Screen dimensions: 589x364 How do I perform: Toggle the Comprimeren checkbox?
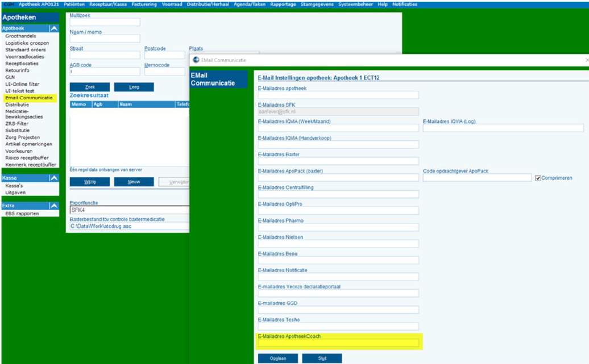click(x=537, y=178)
